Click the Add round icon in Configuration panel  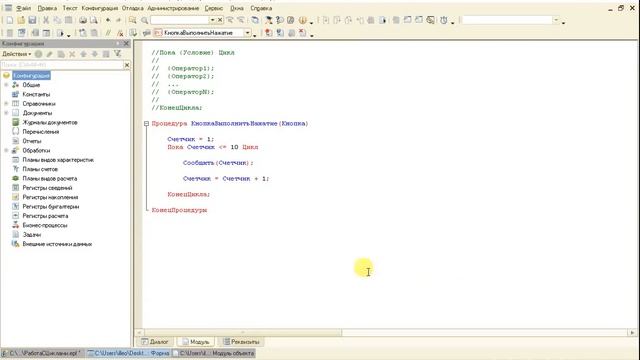[38, 54]
